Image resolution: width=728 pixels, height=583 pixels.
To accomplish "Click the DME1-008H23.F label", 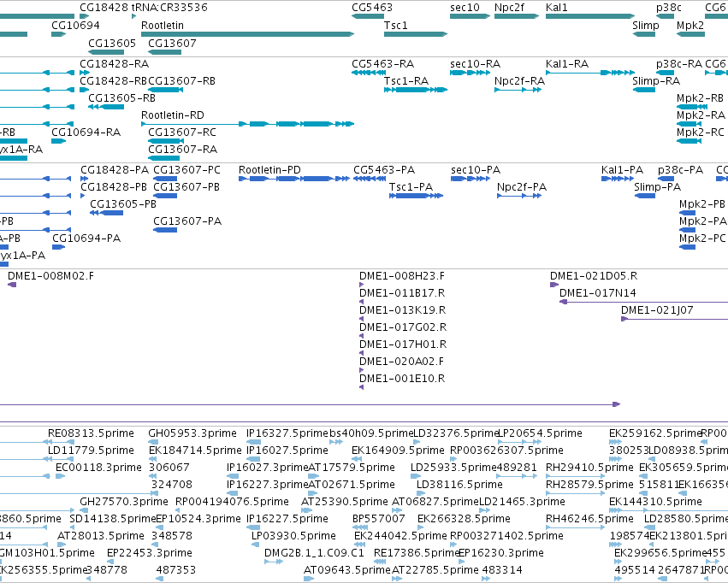I will 401,276.
